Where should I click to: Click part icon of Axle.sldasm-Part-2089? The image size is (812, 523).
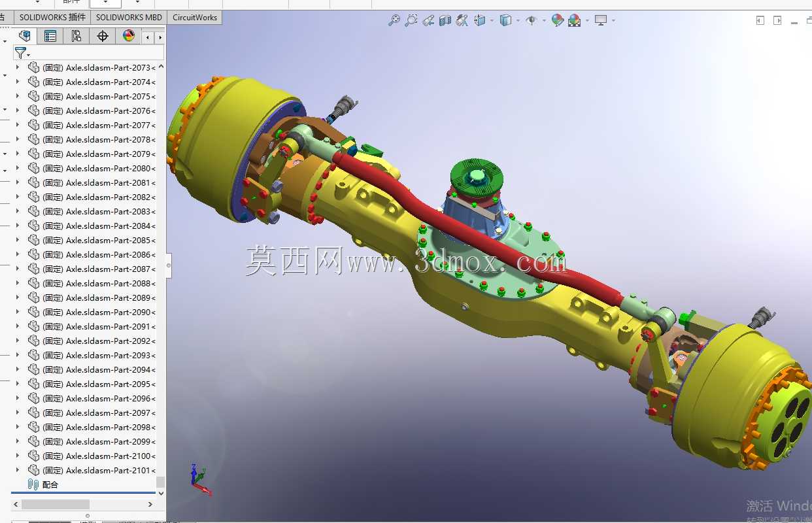click(34, 297)
